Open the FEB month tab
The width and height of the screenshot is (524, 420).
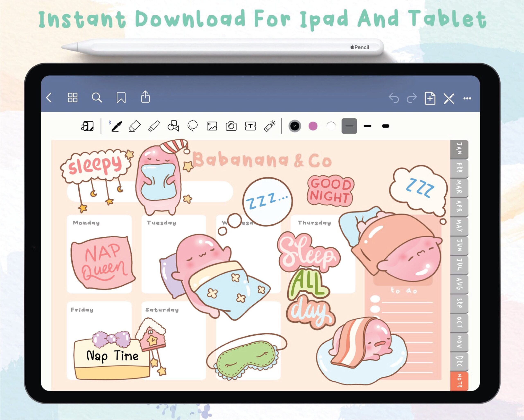tap(459, 168)
